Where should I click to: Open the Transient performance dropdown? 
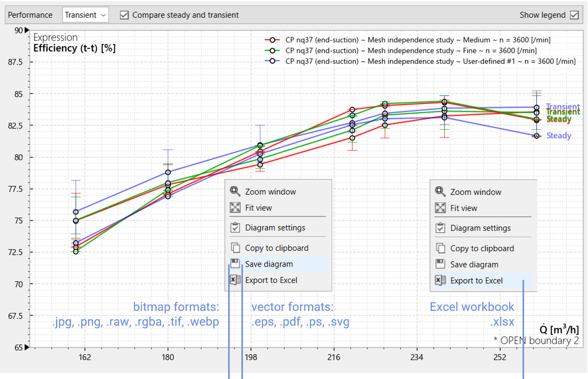tap(86, 15)
